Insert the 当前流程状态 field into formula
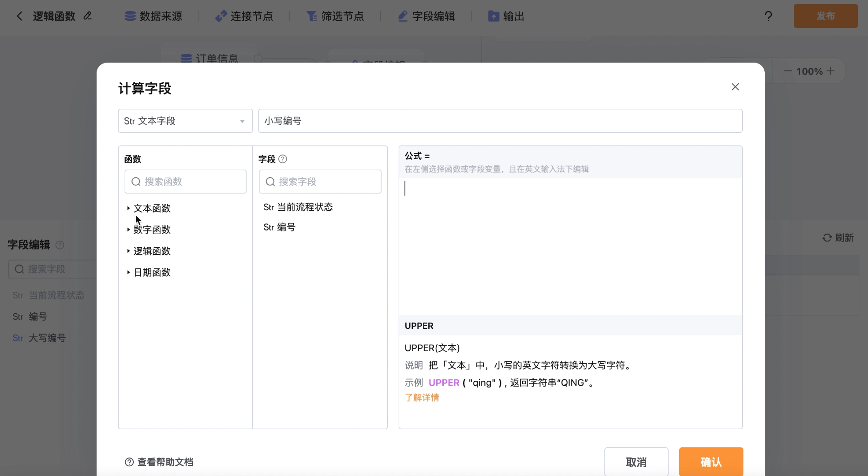The width and height of the screenshot is (868, 476). tap(298, 207)
